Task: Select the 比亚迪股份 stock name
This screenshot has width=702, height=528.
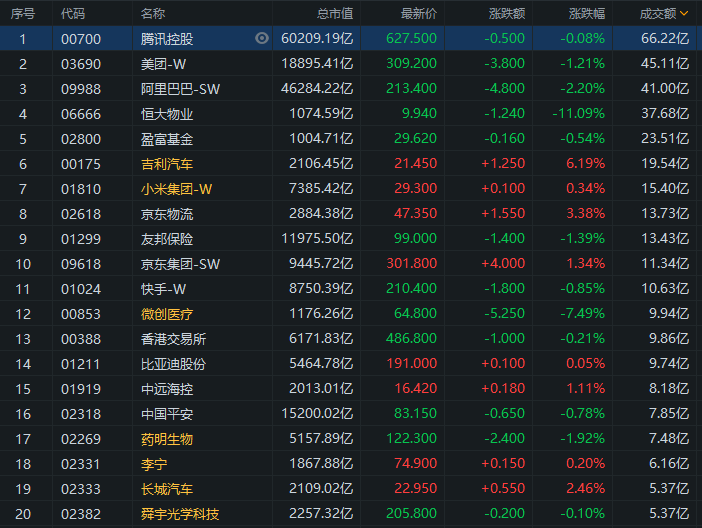Action: 173,364
